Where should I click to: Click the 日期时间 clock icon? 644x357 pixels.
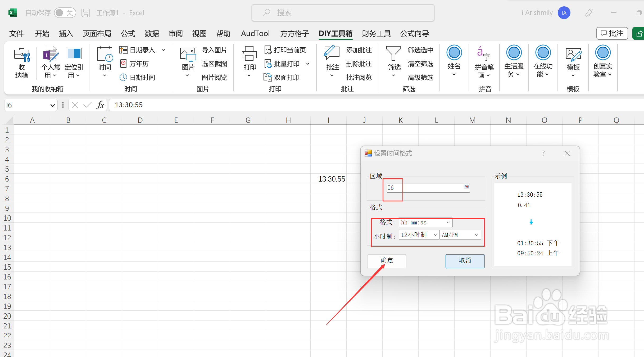pyautogui.click(x=123, y=77)
